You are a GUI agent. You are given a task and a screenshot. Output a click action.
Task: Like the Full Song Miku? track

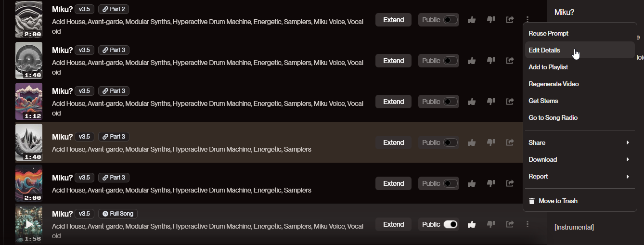click(472, 224)
